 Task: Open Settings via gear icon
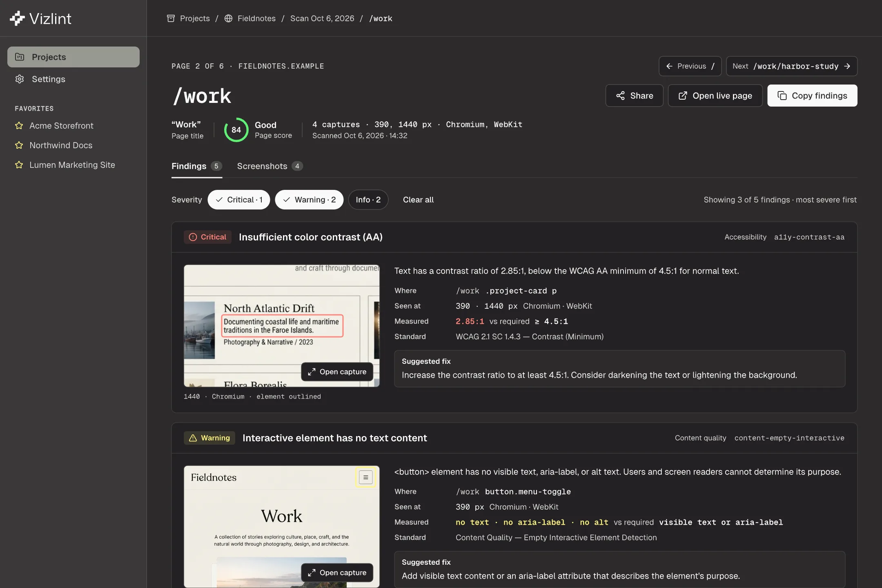click(20, 79)
